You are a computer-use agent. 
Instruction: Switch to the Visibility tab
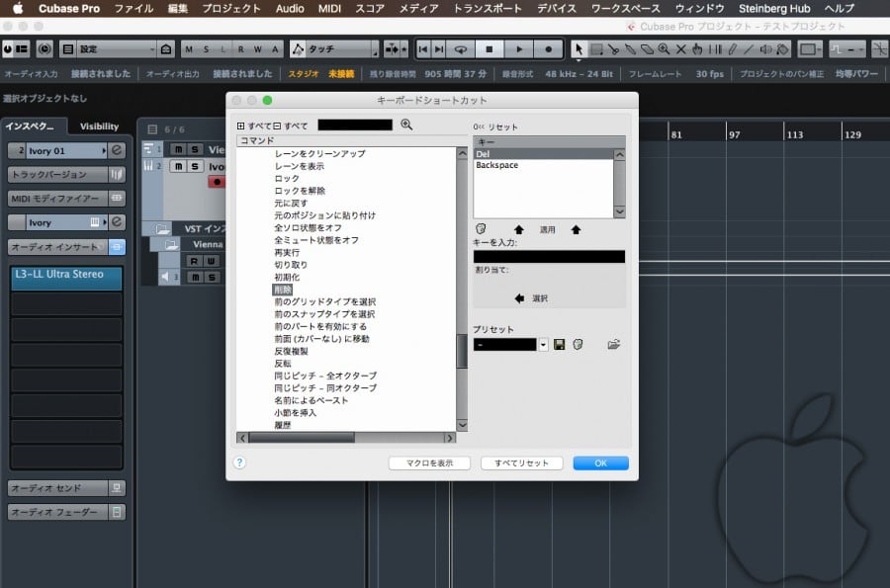coord(99,126)
